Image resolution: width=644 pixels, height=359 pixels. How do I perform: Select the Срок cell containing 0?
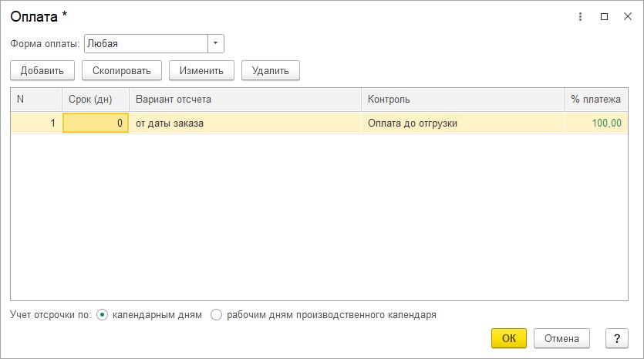(x=95, y=123)
